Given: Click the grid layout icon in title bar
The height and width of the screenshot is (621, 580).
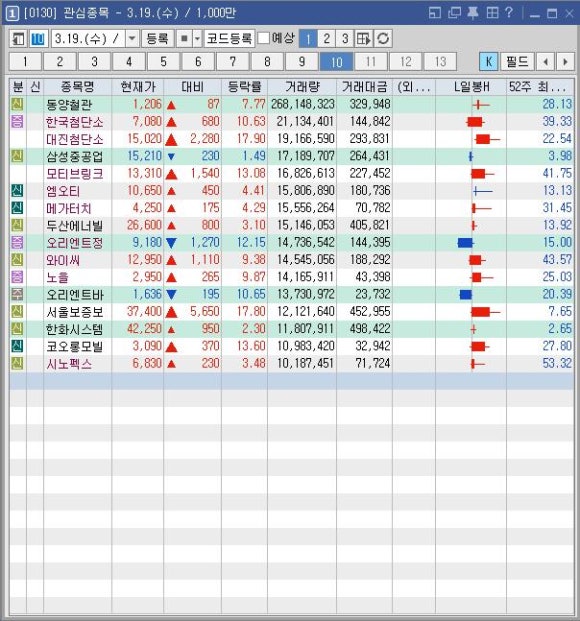Looking at the screenshot, I should [492, 13].
